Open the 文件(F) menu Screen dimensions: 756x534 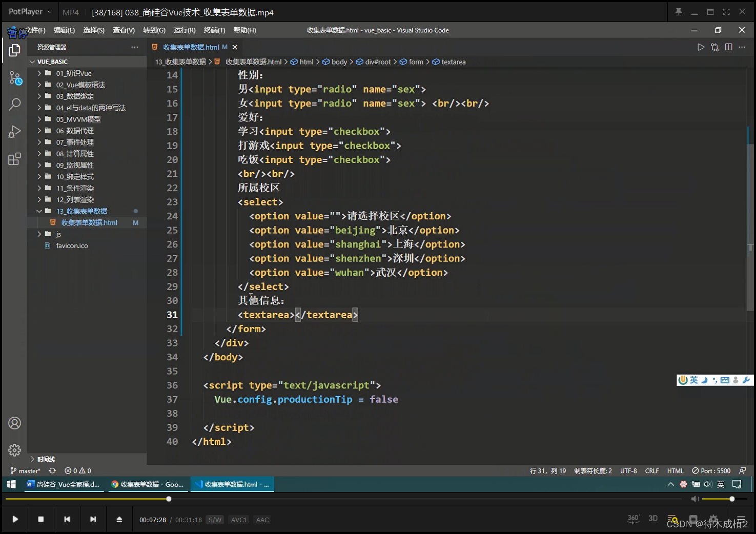[x=35, y=30]
